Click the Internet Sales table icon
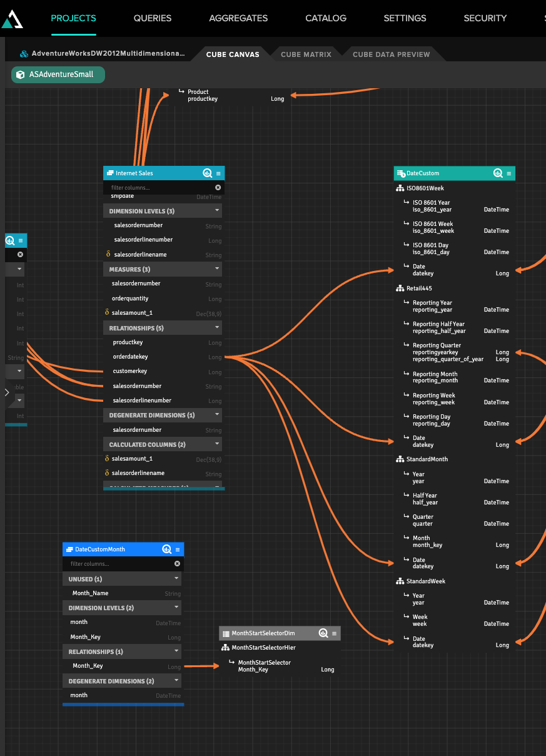This screenshot has width=546, height=756. [110, 173]
